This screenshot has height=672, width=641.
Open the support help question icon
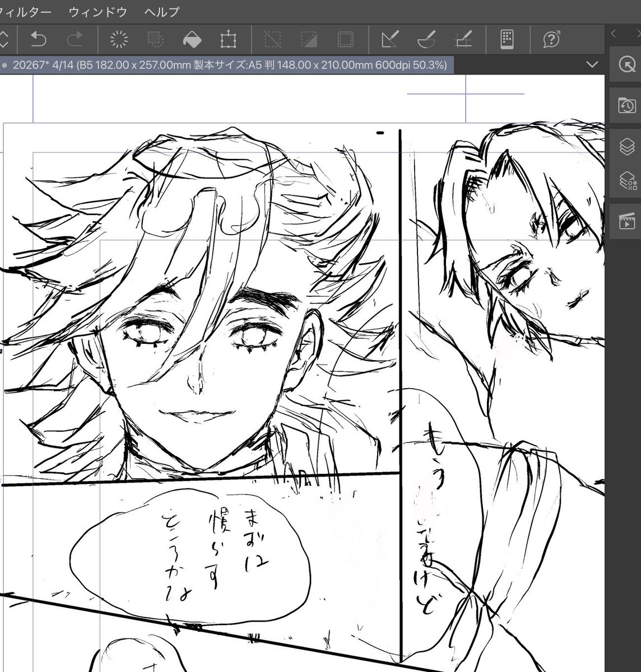tap(552, 39)
